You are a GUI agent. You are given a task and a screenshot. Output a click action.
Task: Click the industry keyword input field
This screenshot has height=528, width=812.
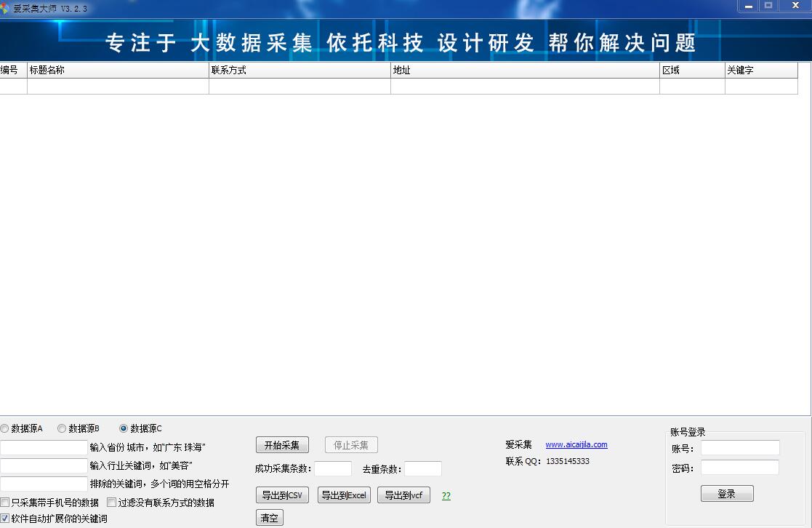tap(44, 465)
